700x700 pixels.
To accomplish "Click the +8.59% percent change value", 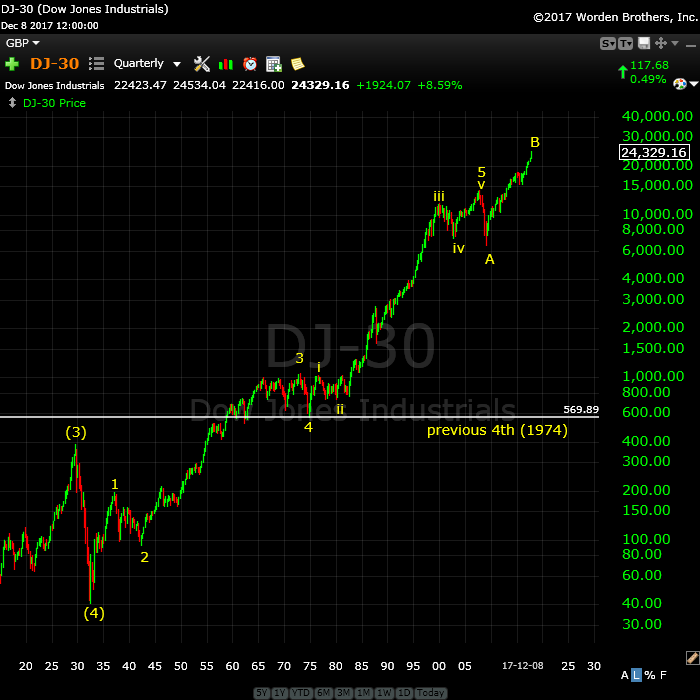I will tap(440, 85).
